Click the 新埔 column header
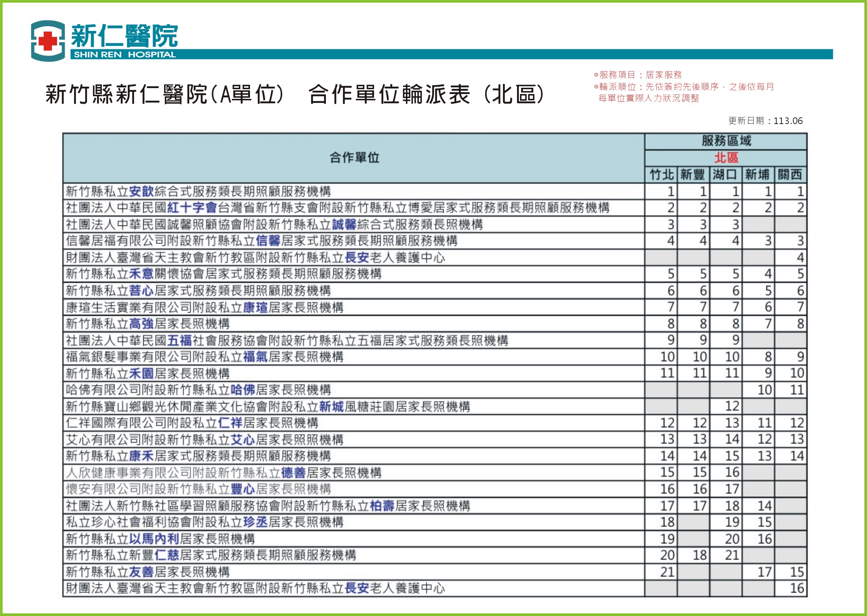 (758, 174)
